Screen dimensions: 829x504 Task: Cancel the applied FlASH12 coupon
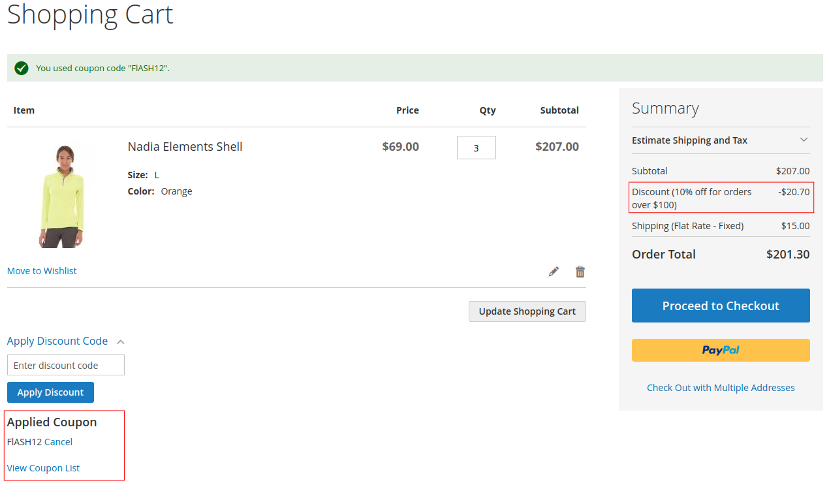[x=58, y=442]
